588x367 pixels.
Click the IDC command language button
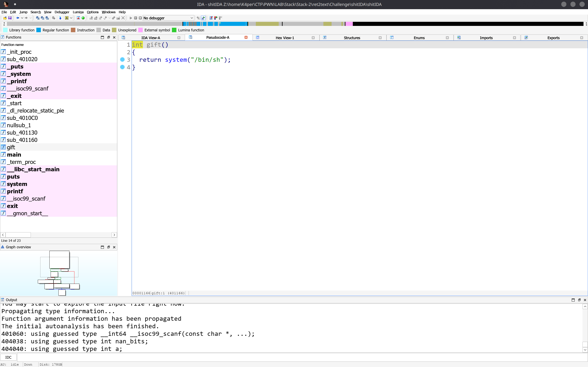[x=8, y=357]
